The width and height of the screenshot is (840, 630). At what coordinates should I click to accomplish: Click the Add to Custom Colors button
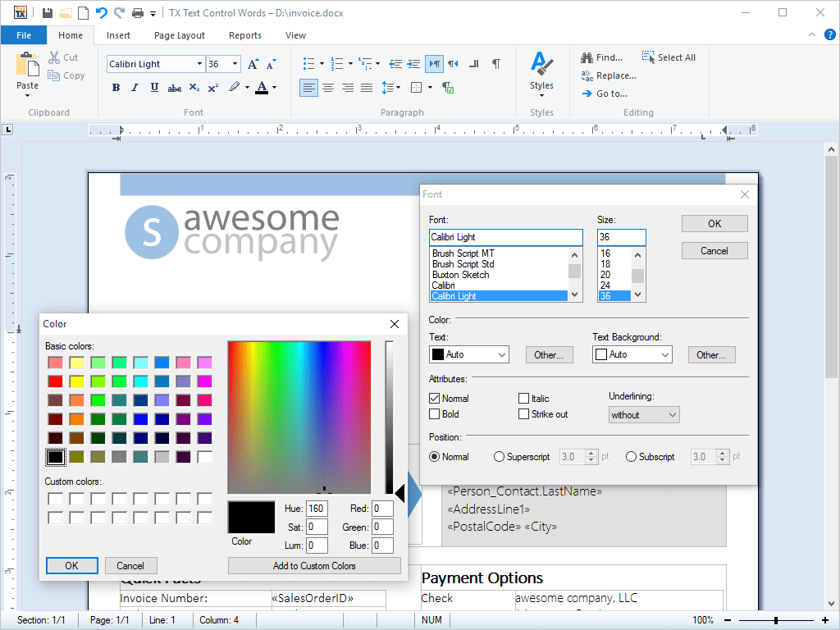click(x=313, y=565)
